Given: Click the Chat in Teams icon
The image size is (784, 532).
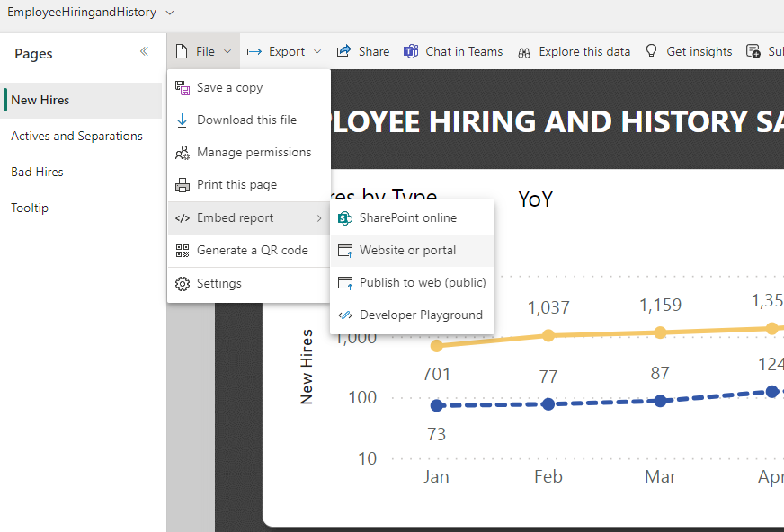Looking at the screenshot, I should [x=411, y=52].
